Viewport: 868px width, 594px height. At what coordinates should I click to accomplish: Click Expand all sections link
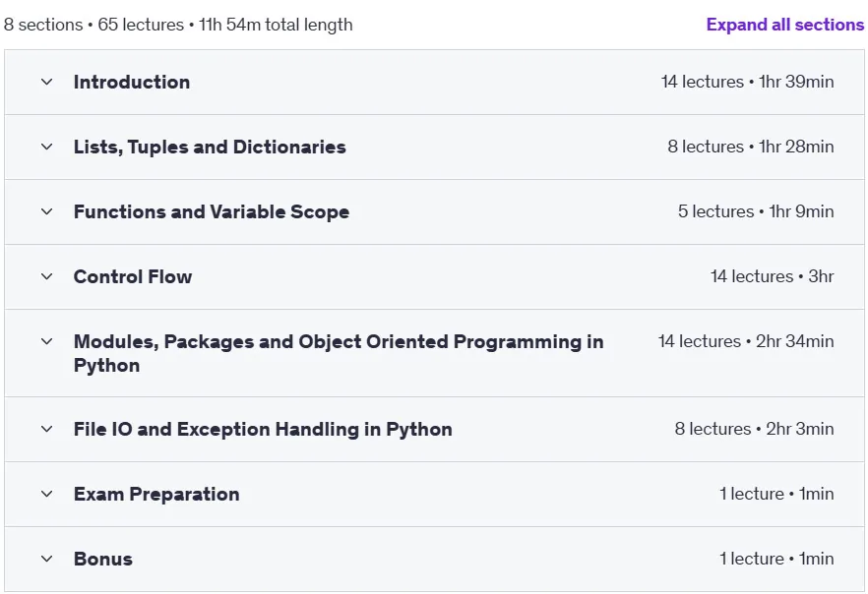(x=785, y=25)
